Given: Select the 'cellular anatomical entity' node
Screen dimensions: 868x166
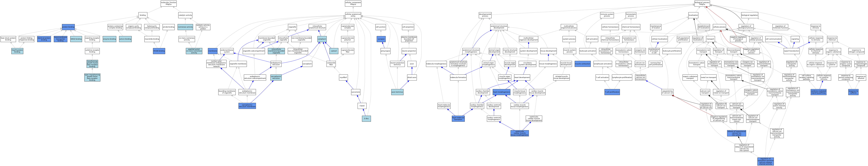Looking at the screenshot, I should (353, 15).
